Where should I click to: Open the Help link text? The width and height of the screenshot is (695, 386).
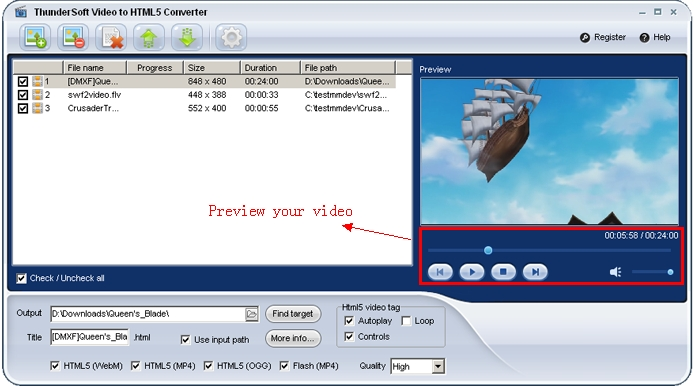pos(662,37)
